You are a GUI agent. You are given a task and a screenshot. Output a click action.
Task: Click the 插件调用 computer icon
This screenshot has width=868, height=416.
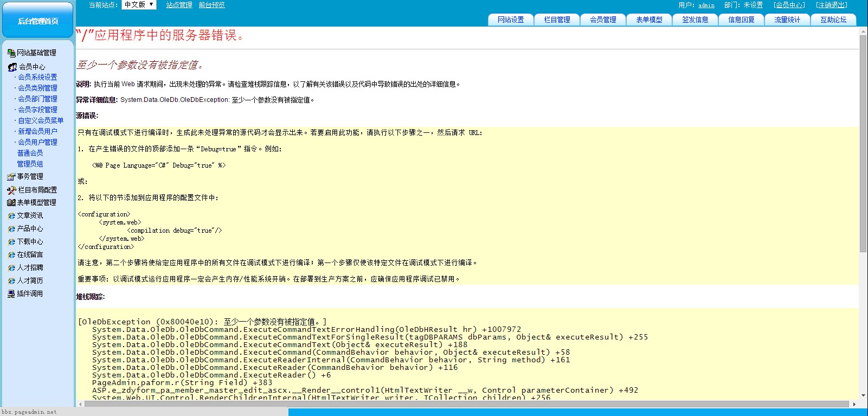click(x=11, y=294)
